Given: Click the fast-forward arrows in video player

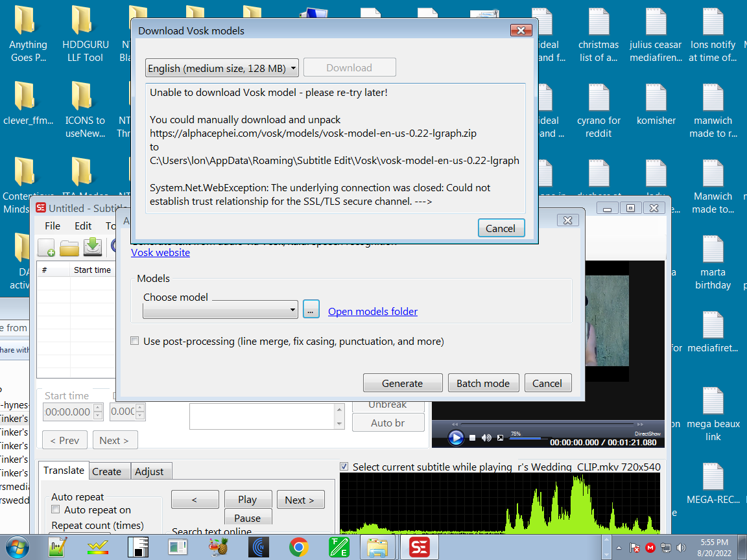Looking at the screenshot, I should pos(640,424).
